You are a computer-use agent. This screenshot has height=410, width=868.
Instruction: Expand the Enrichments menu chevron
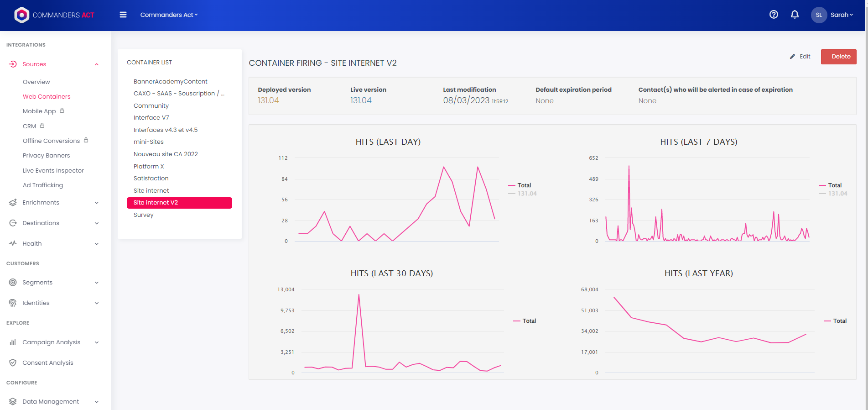pyautogui.click(x=97, y=203)
